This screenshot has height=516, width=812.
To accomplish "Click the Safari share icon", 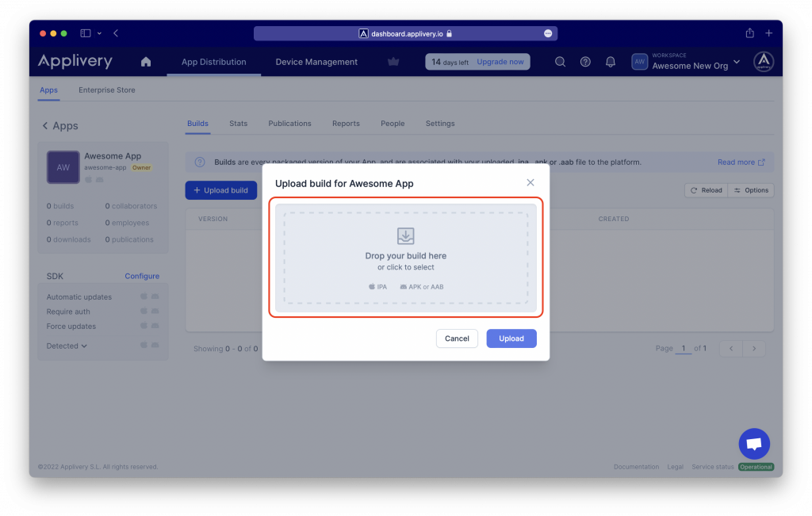I will point(749,33).
